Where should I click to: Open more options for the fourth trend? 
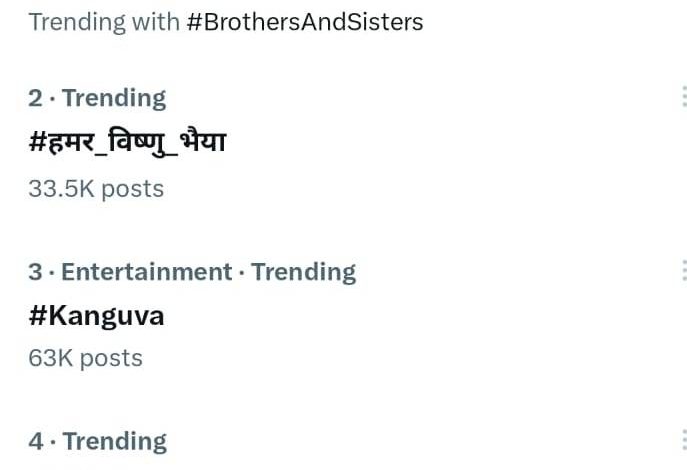683,441
